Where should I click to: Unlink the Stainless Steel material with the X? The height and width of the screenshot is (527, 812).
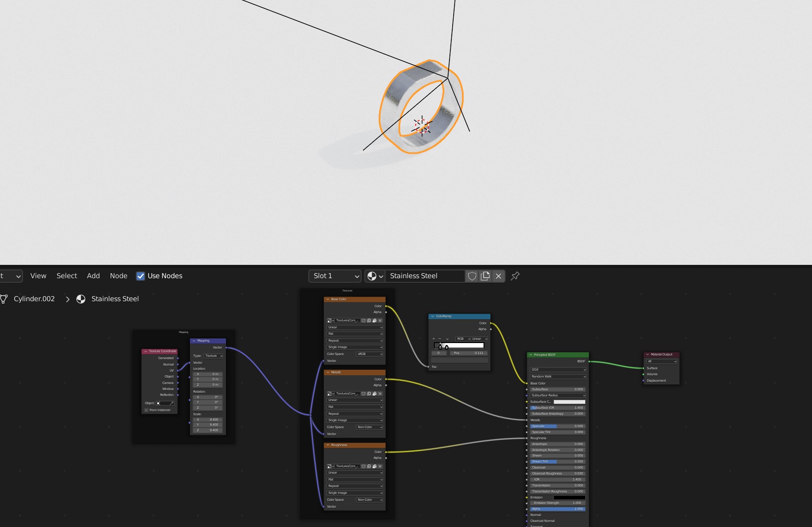click(x=499, y=276)
